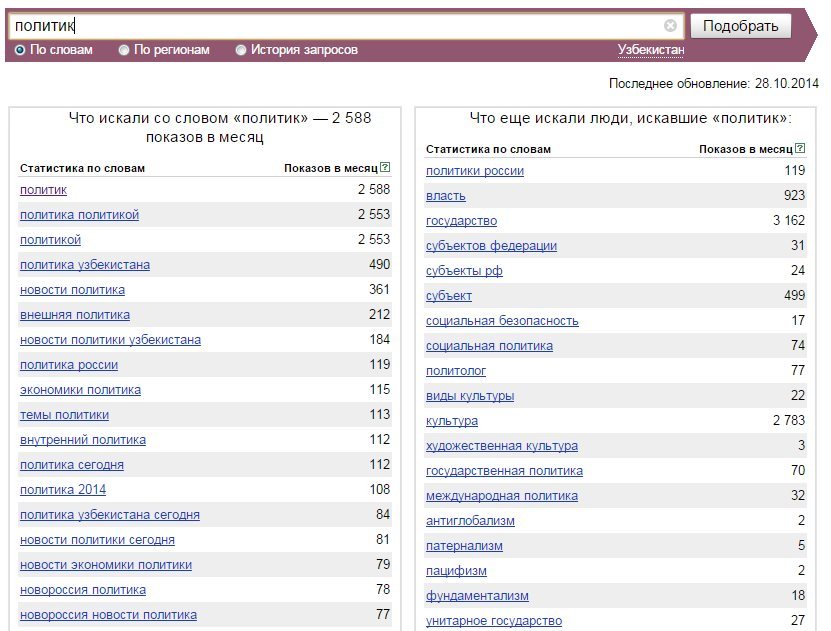Image resolution: width=831 pixels, height=631 pixels.
Task: Click the right 'Статистика по словам' header
Action: tap(488, 149)
